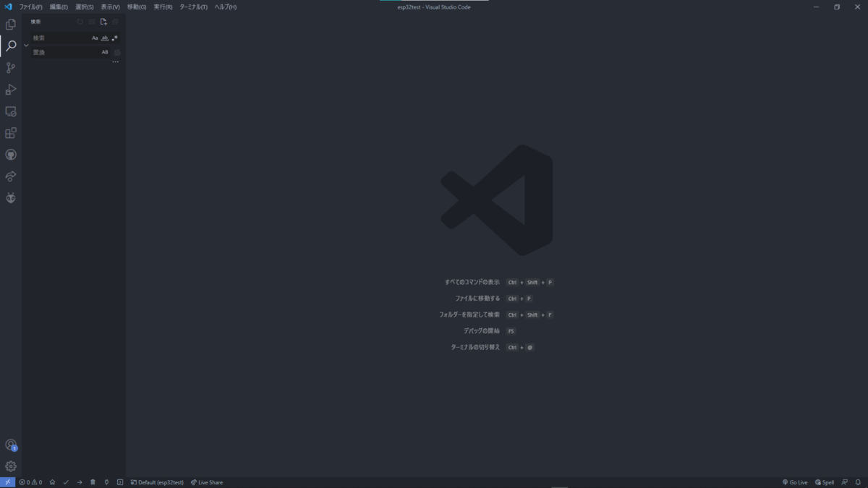Click the Search magnifier activity bar icon
The width and height of the screenshot is (868, 488).
tap(11, 46)
